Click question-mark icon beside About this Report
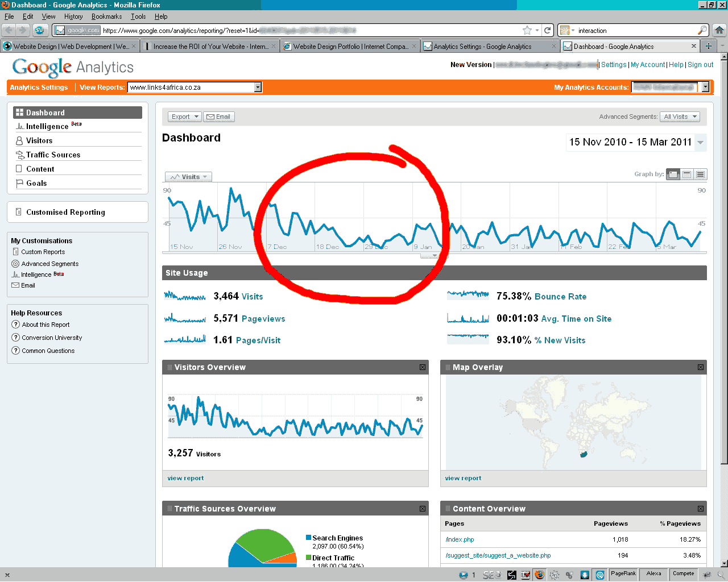This screenshot has width=728, height=582. click(16, 325)
